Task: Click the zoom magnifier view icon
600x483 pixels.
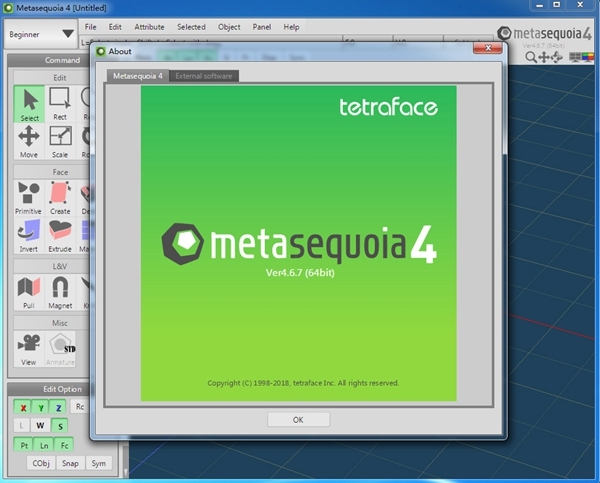Action: 531,57
